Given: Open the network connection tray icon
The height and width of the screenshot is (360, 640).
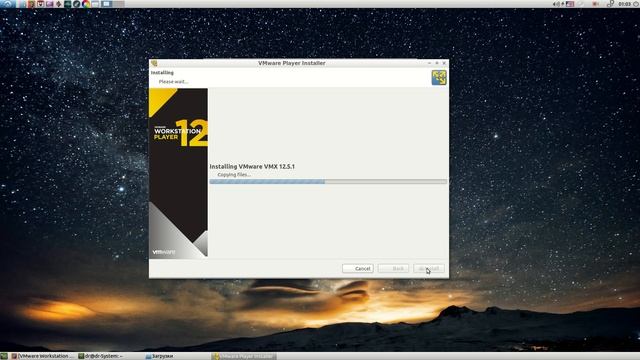Looking at the screenshot, I should 610,4.
